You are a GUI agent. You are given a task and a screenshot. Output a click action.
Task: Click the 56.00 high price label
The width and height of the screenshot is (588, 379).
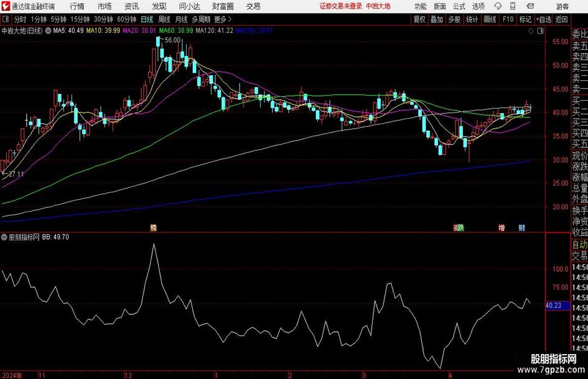click(x=172, y=40)
